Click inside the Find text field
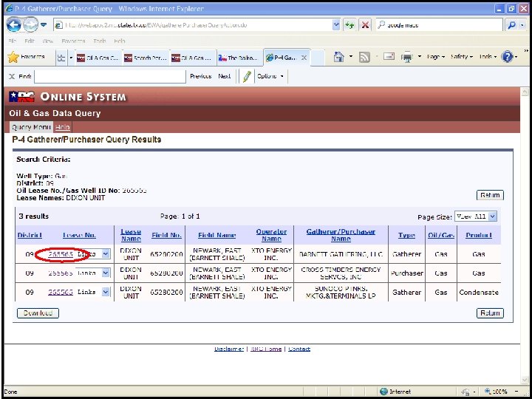The width and height of the screenshot is (532, 399). pyautogui.click(x=110, y=77)
